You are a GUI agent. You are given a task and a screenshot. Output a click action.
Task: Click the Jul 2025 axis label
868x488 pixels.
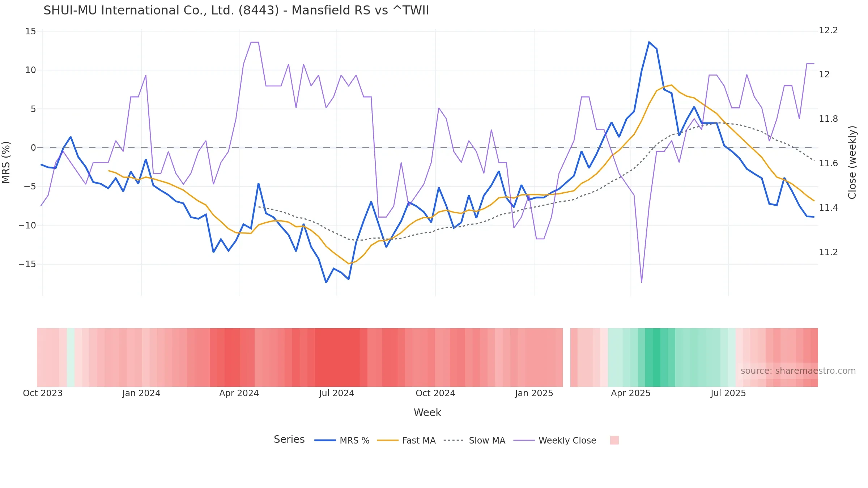[x=728, y=393]
